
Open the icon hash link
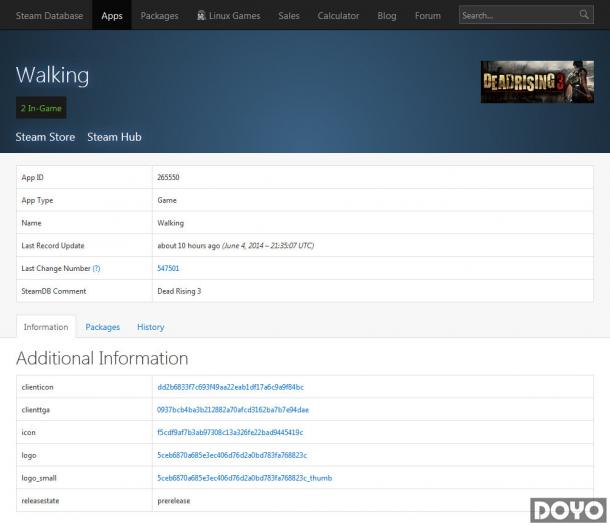tap(230, 432)
